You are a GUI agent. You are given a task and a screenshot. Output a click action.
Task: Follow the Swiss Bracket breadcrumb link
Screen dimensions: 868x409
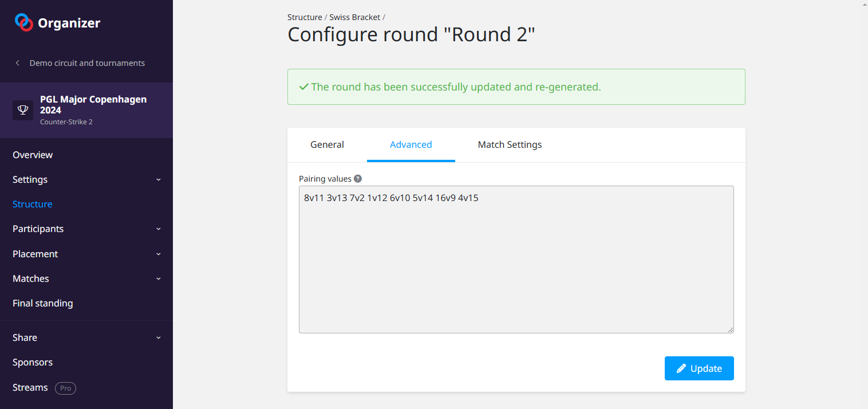(354, 17)
